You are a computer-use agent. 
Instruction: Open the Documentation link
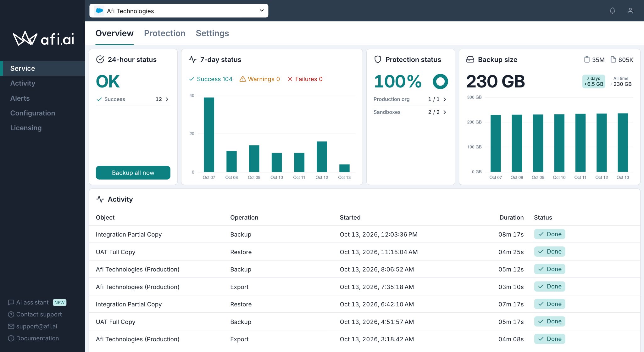37,338
